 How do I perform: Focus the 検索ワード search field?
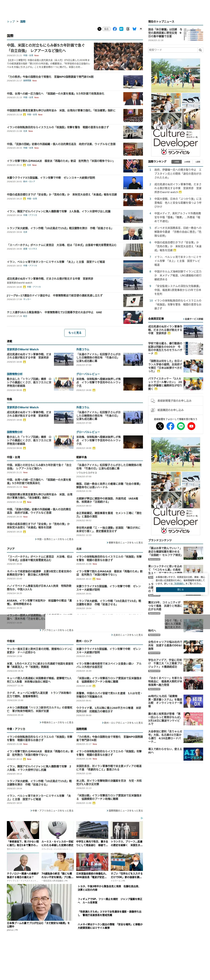pyautogui.click(x=173, y=50)
